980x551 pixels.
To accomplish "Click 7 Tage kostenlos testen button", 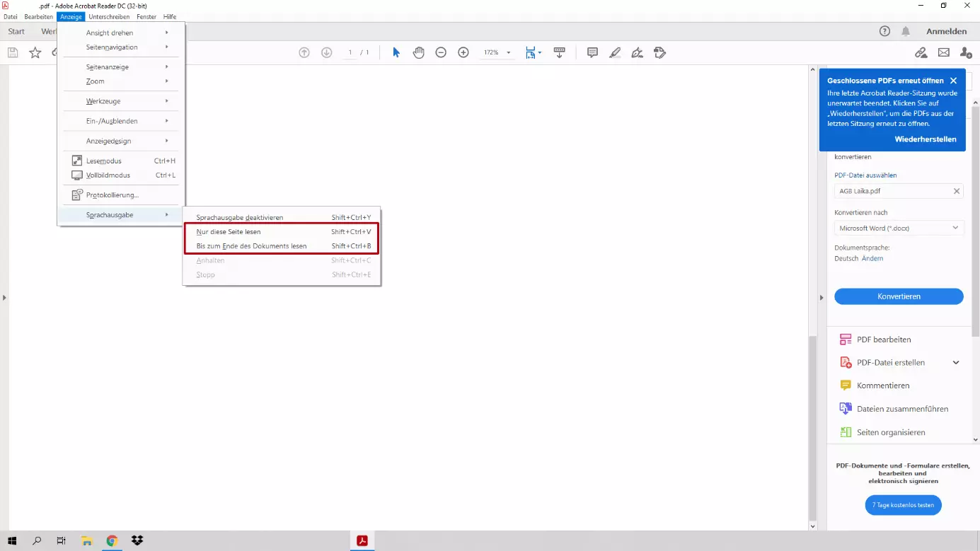I will 903,505.
